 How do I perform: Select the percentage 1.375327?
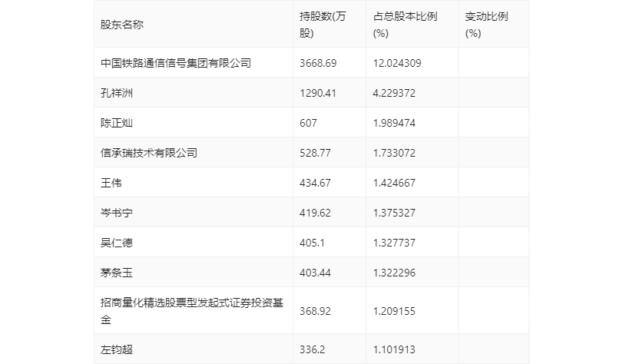[394, 213]
